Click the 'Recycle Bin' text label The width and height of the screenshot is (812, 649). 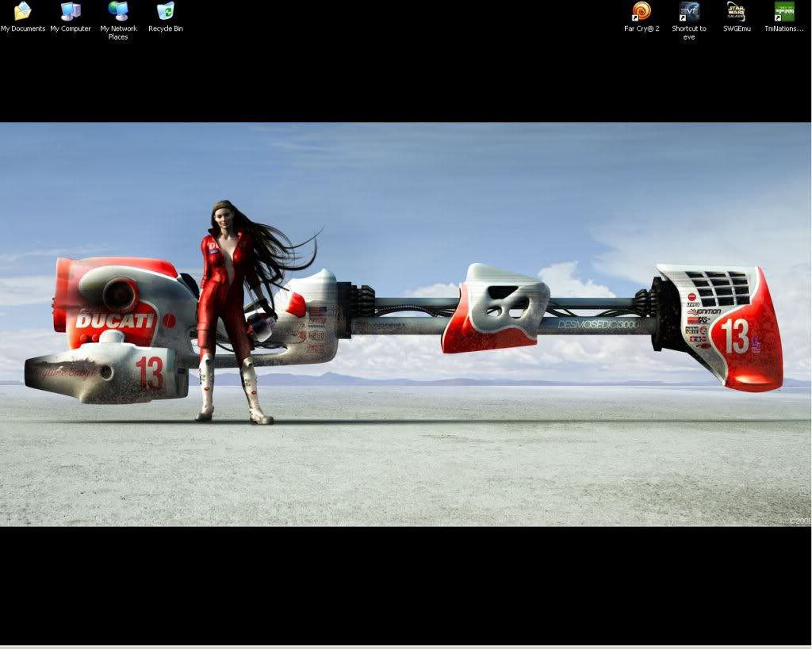[x=166, y=29]
